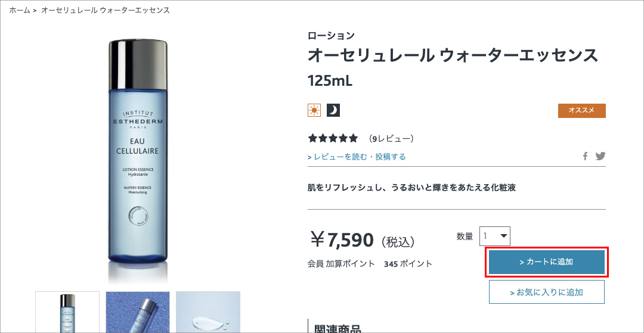This screenshot has height=333, width=644.
Task: Click the moon nighttime-use icon
Action: click(333, 110)
